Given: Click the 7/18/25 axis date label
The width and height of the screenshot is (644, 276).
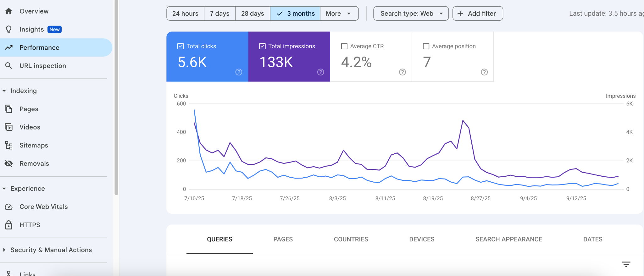Looking at the screenshot, I should coord(242,198).
